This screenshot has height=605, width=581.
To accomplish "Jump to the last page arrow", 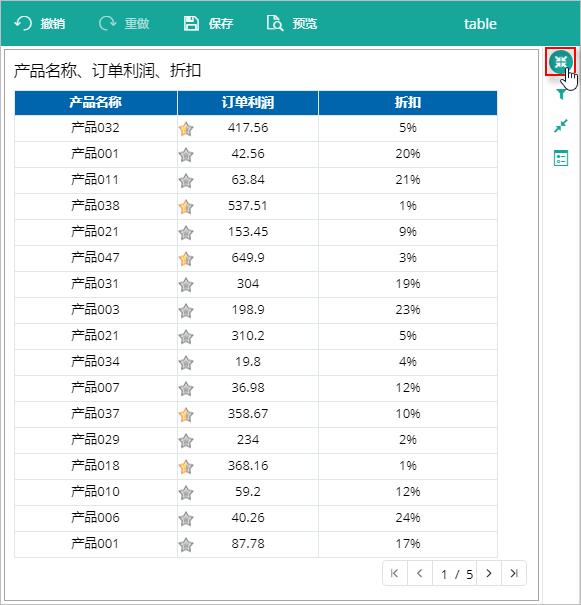I will click(x=514, y=573).
